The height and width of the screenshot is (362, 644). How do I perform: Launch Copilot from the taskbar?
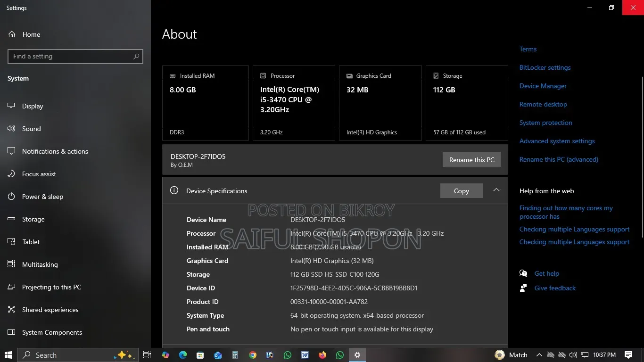(x=165, y=355)
